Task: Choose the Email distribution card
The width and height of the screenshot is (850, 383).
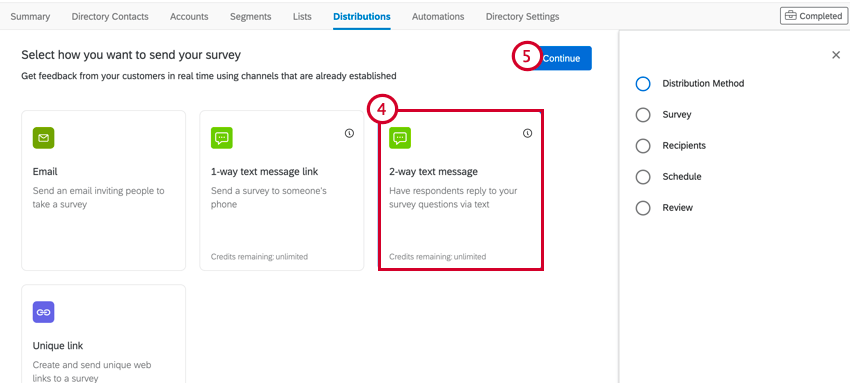Action: [104, 190]
